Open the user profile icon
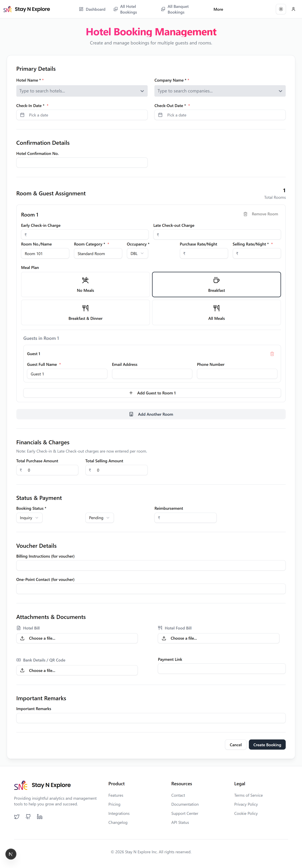Image resolution: width=302 pixels, height=868 pixels. click(x=293, y=9)
